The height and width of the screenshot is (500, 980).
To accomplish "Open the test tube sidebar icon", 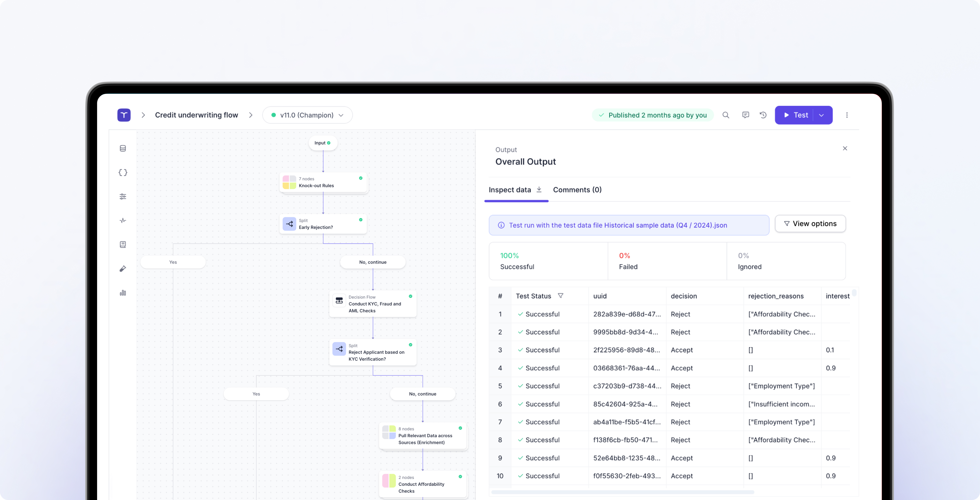I will click(x=123, y=269).
